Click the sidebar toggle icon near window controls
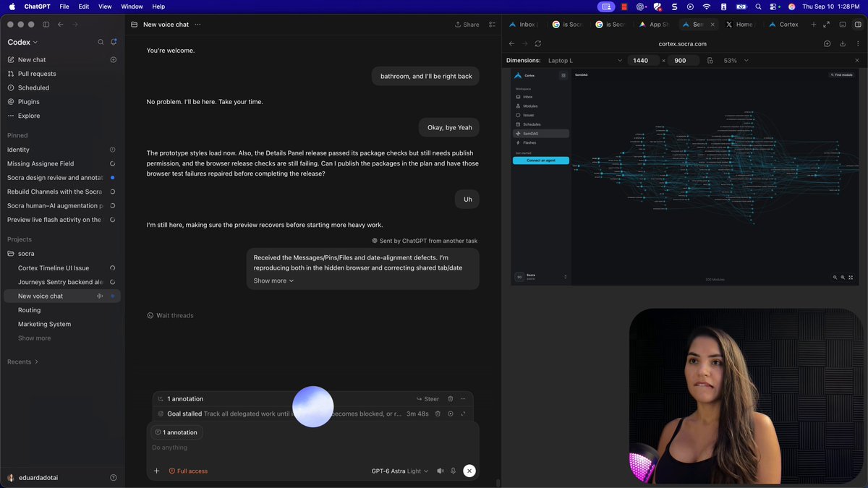 click(x=46, y=24)
